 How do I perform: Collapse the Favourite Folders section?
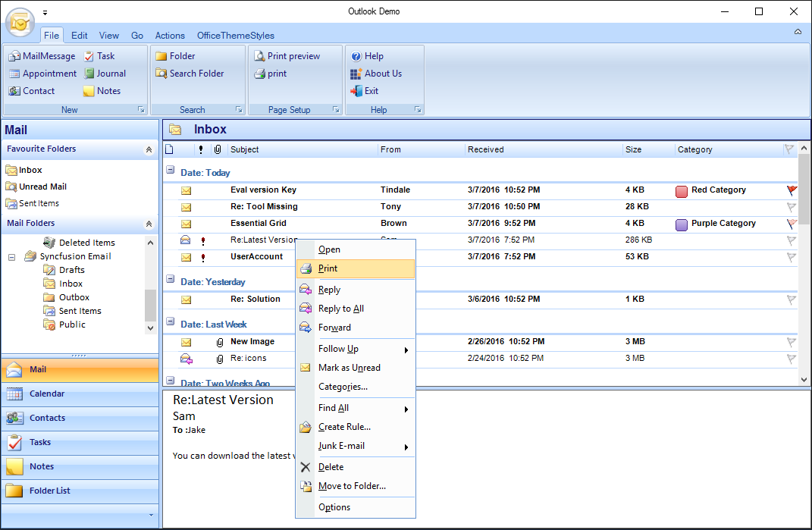coord(149,149)
